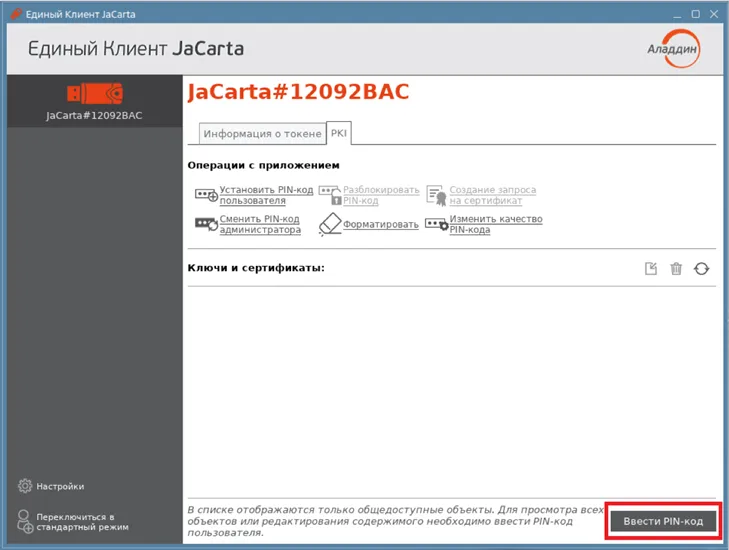
Task: Maximize the Единый Клиент JaCarta window
Action: coord(696,14)
